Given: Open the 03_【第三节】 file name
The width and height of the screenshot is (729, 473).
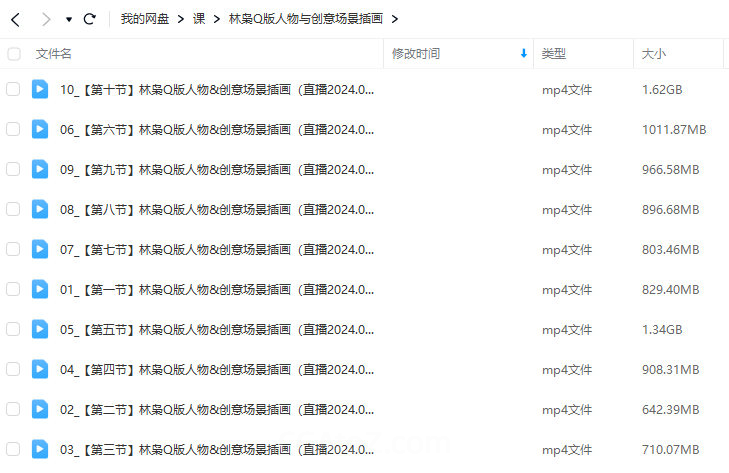Looking at the screenshot, I should 217,450.
